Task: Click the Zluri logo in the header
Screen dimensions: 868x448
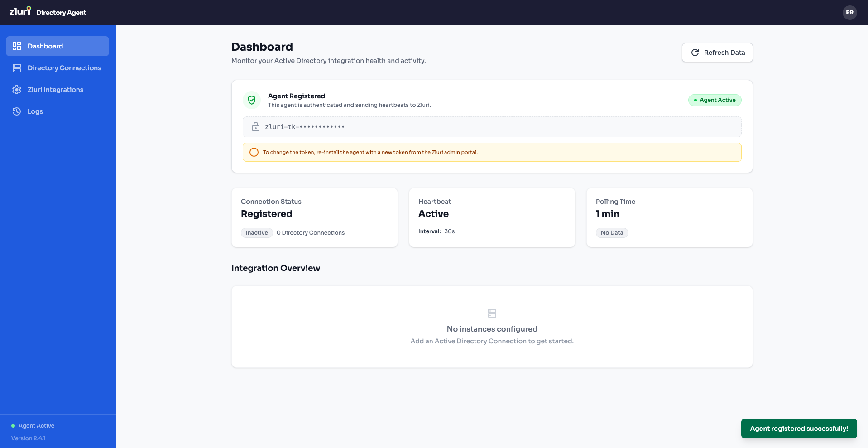Action: tap(19, 12)
